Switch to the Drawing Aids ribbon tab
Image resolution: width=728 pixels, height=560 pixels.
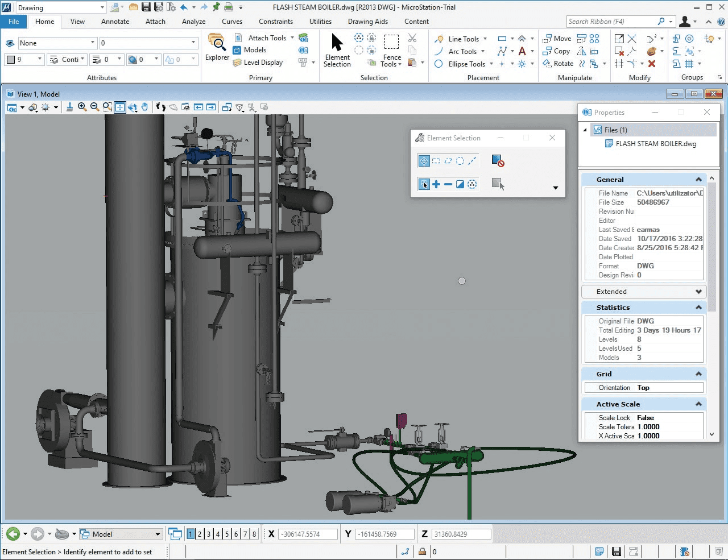368,22
